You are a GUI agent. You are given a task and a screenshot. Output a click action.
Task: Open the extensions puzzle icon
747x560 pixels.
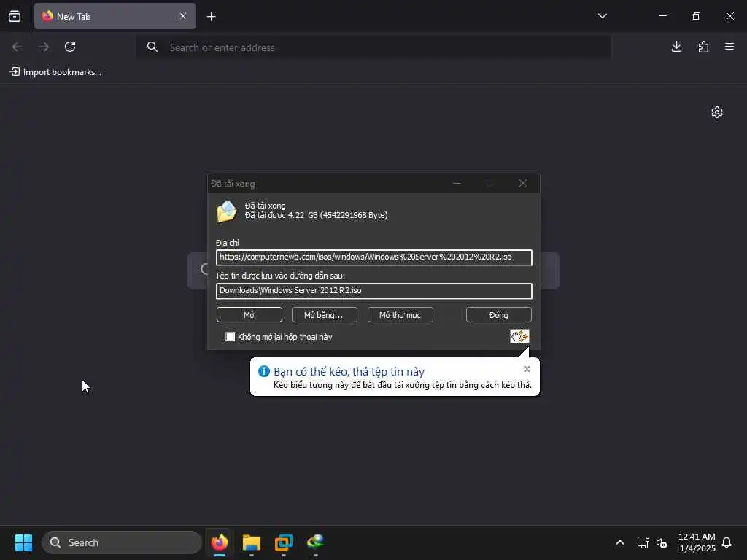click(x=703, y=47)
